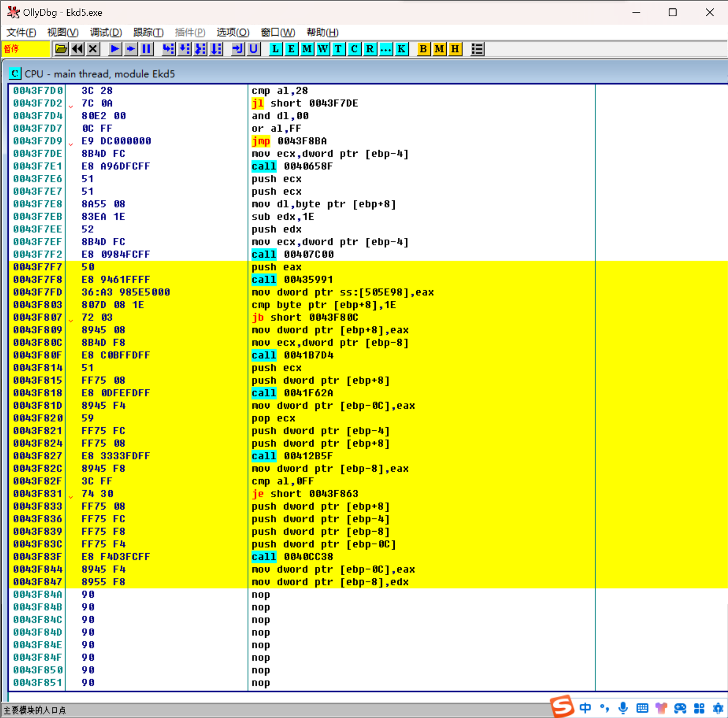Select address 0043F7D9 in disassembly

[38, 141]
